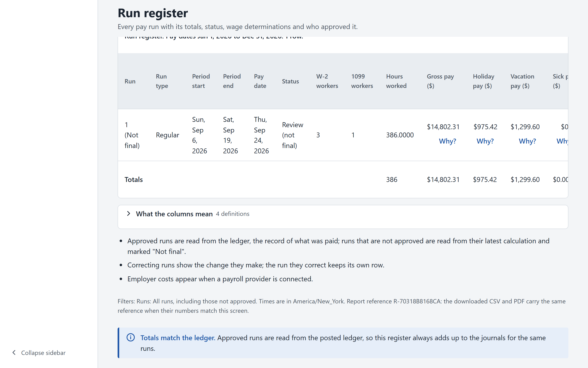Screen dimensions: 588x368
Task: Select the Pay date column header
Action: point(260,81)
